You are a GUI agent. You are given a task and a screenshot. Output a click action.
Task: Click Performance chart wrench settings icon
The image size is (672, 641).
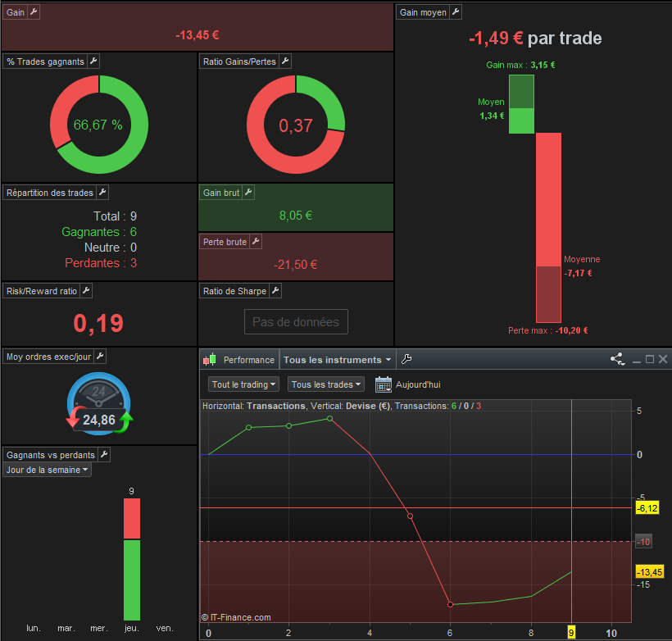click(406, 359)
